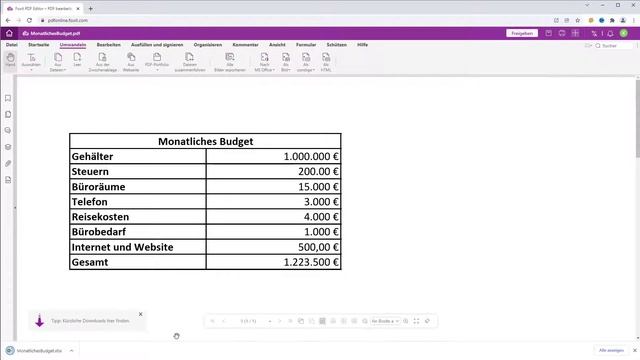This screenshot has height=360, width=640.
Task: Open the zoom level dropdown
Action: pyautogui.click(x=385, y=321)
